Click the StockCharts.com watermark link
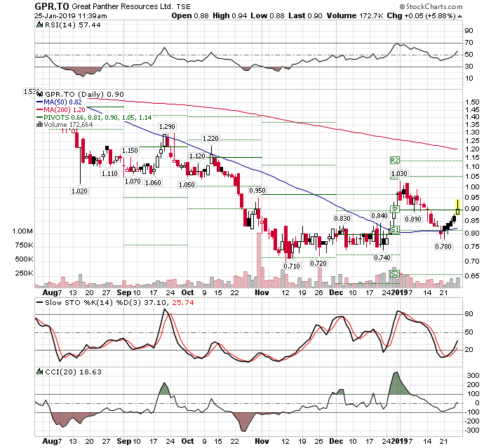Image resolution: width=491 pixels, height=448 pixels. [x=431, y=6]
